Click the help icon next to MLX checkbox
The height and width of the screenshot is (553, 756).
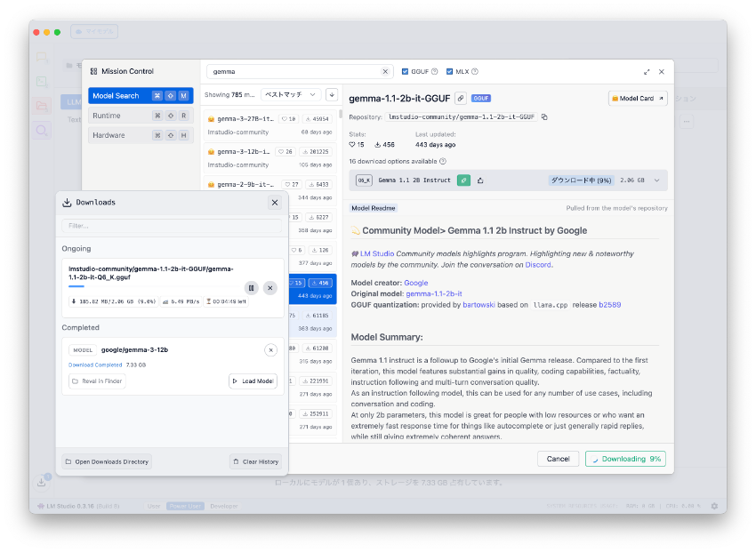tap(475, 72)
